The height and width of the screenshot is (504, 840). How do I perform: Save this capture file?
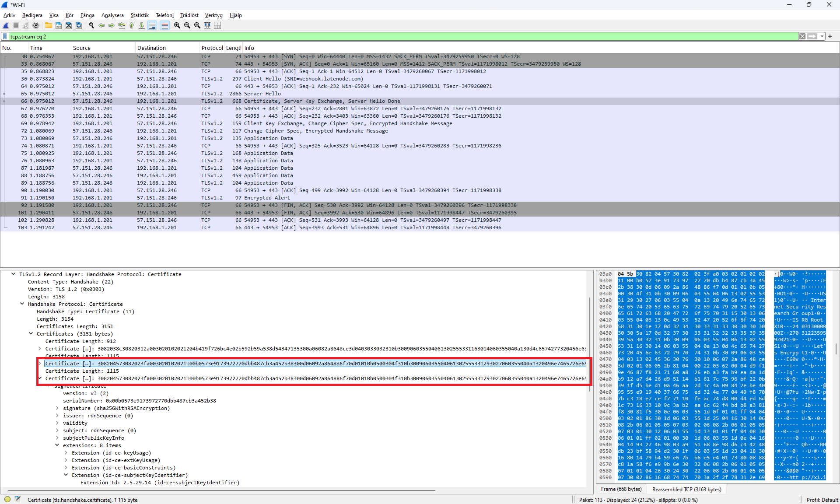(58, 25)
